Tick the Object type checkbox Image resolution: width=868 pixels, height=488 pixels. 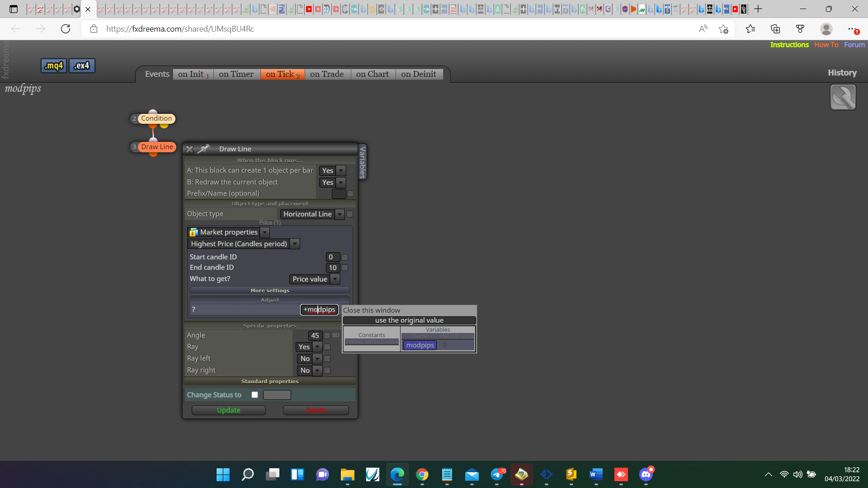tap(349, 214)
